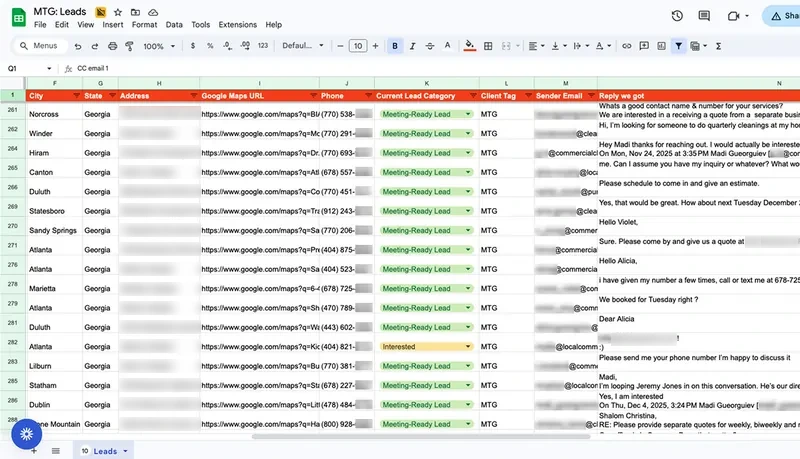This screenshot has width=800, height=459.
Task: Open the zoom 100% dropdown
Action: tap(159, 46)
